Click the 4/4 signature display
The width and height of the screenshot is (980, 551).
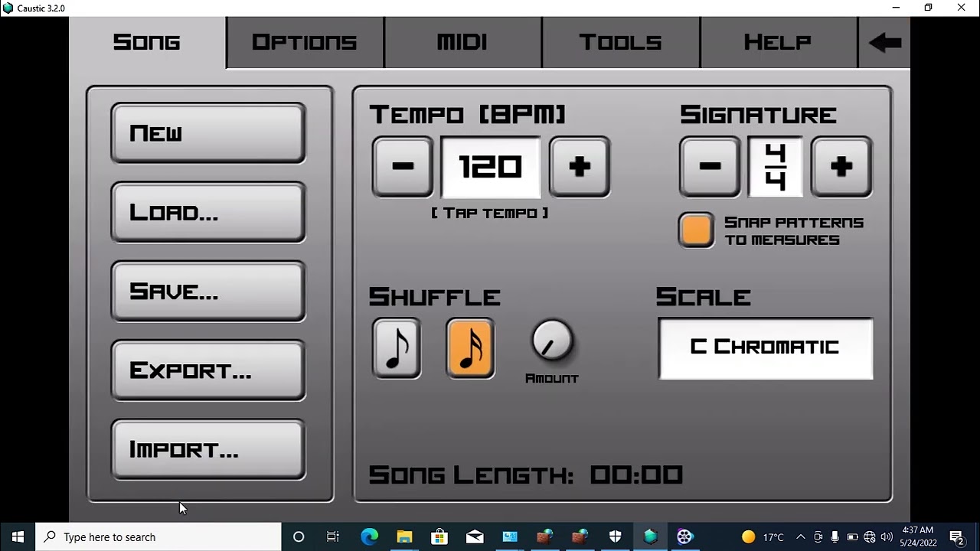coord(776,167)
